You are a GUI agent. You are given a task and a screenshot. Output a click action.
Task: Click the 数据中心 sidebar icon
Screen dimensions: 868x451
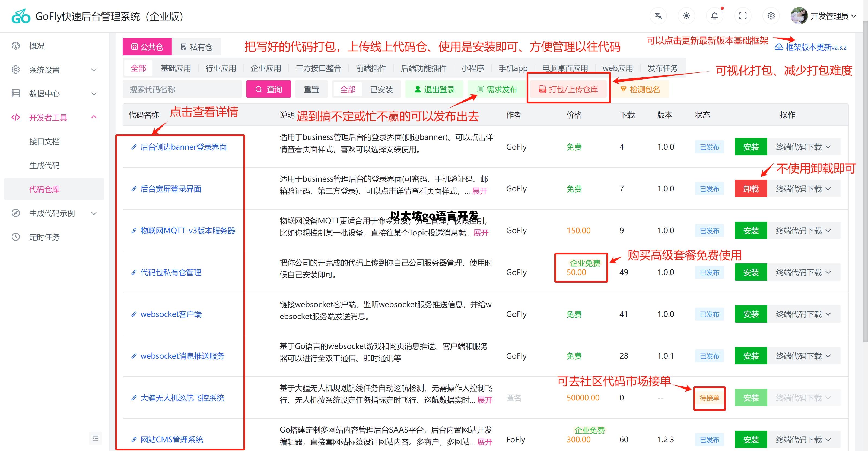pos(15,93)
